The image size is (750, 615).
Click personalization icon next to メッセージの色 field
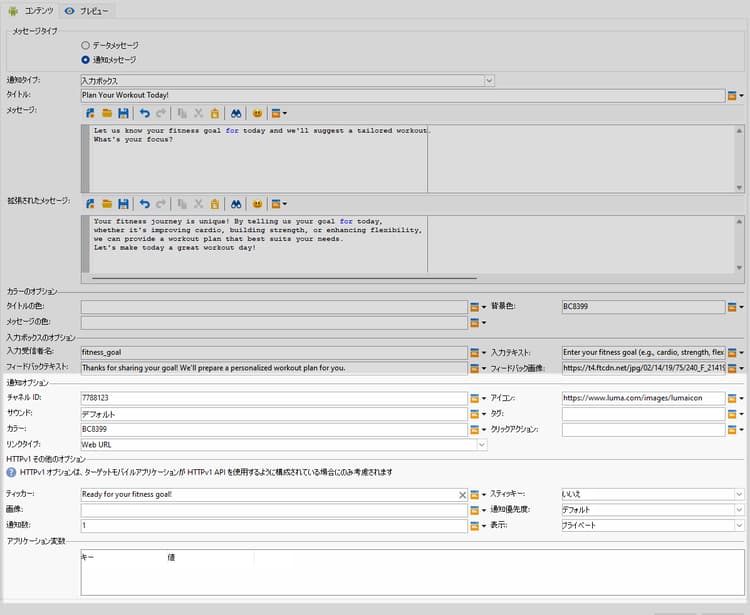click(474, 323)
